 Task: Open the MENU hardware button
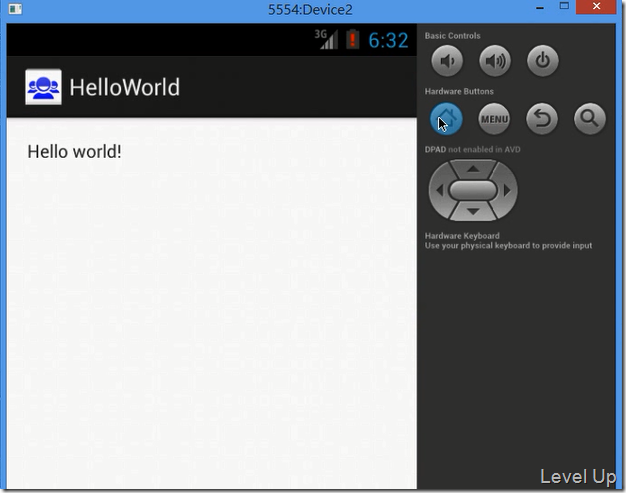click(x=494, y=119)
